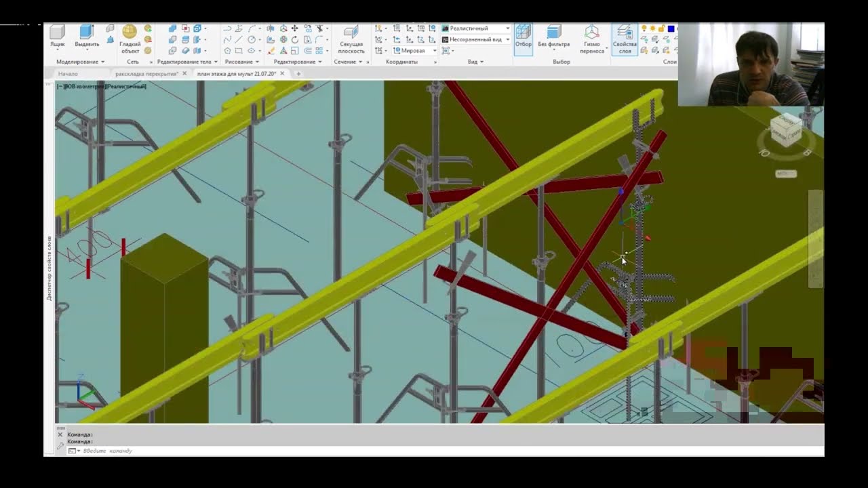Click the MCK label below ViewCube

(x=785, y=174)
